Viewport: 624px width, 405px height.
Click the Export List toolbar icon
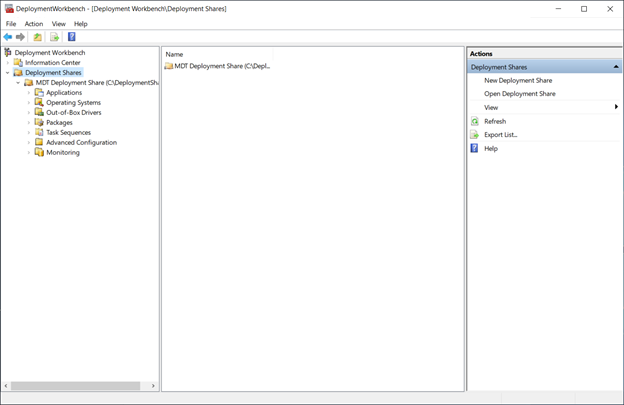click(55, 37)
